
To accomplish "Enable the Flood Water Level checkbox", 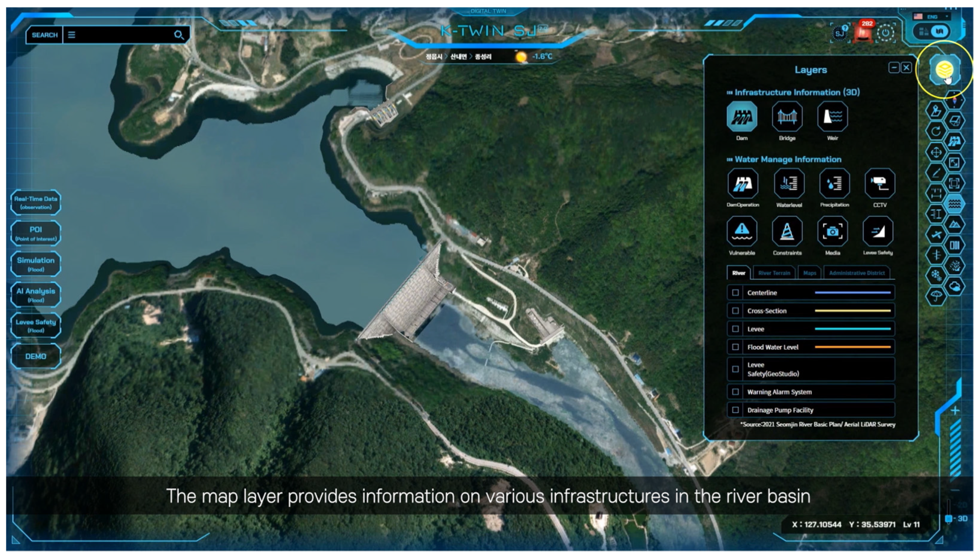I will tap(735, 347).
